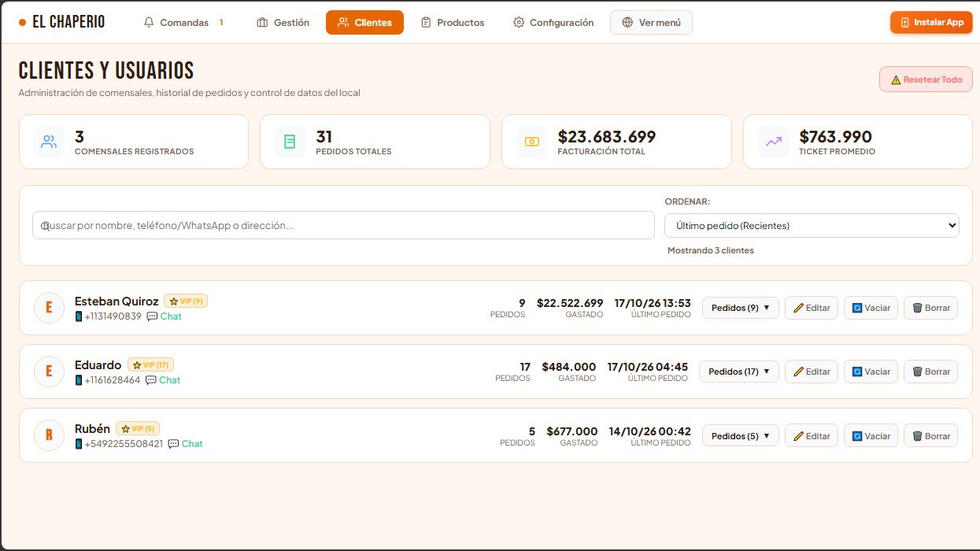The image size is (980, 551).
Task: Edit the Esteban Quiroz client
Action: coord(812,308)
